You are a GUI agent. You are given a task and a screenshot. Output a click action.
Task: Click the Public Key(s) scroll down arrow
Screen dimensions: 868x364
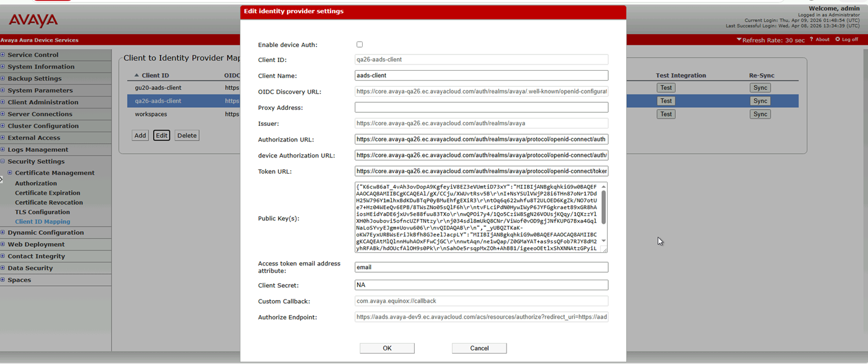pos(604,241)
